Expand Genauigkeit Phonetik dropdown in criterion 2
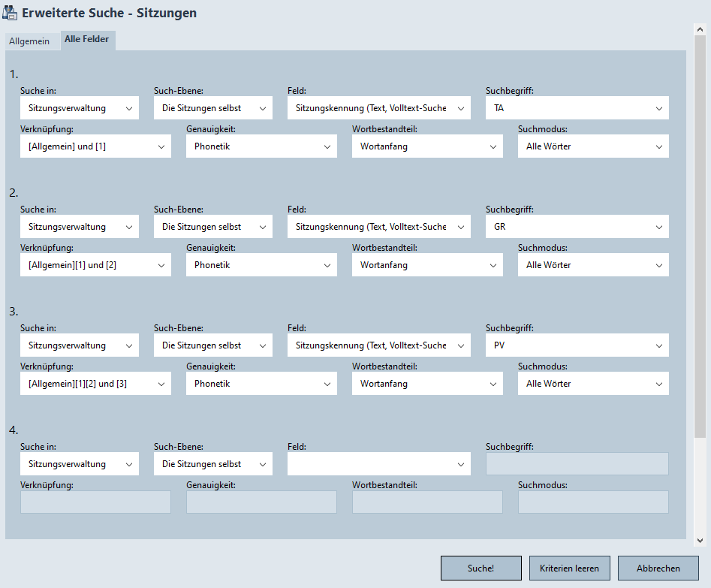This screenshot has height=588, width=711. click(261, 265)
